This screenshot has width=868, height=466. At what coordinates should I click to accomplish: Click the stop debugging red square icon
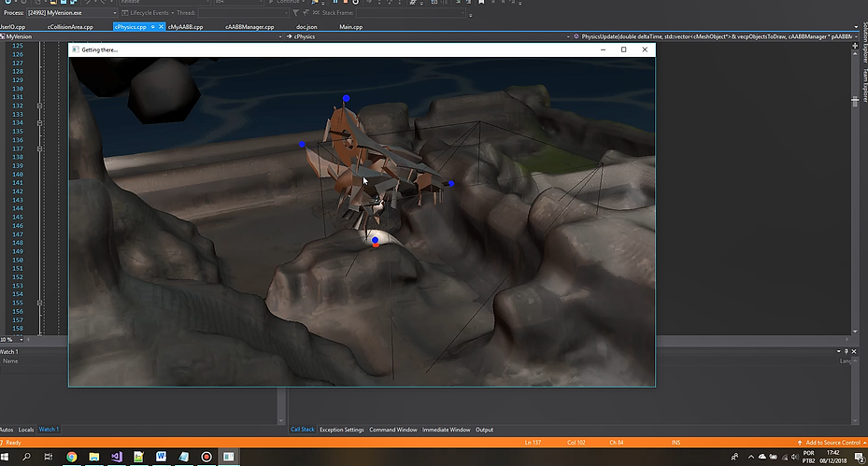pyautogui.click(x=346, y=2)
